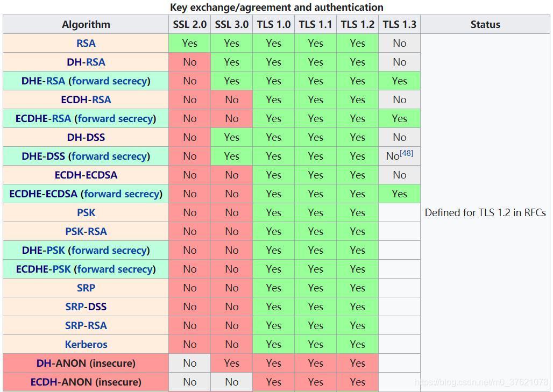The image size is (553, 392).
Task: Click the TLS 1.0 'Yes' cell in the PSK-RSA row
Action: click(x=274, y=232)
